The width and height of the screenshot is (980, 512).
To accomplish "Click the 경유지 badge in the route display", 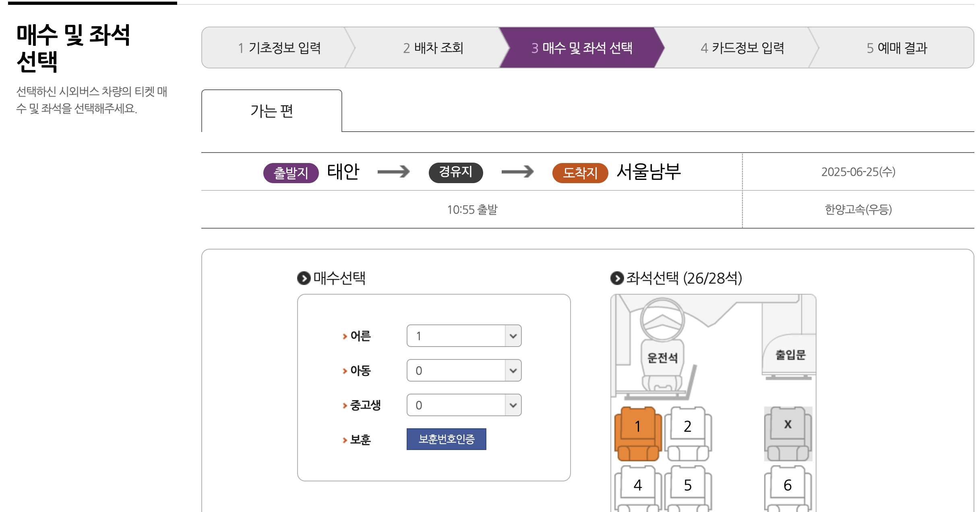I will point(455,171).
